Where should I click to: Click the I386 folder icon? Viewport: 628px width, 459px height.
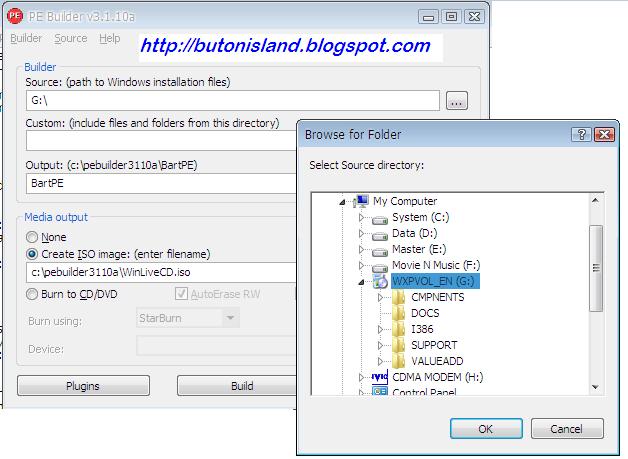[x=398, y=329]
